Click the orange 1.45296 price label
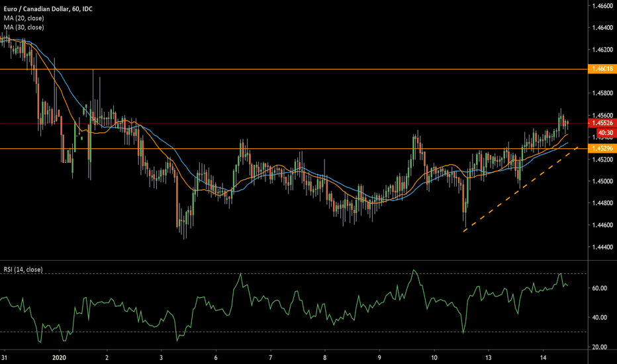The width and height of the screenshot is (617, 364). (602, 149)
